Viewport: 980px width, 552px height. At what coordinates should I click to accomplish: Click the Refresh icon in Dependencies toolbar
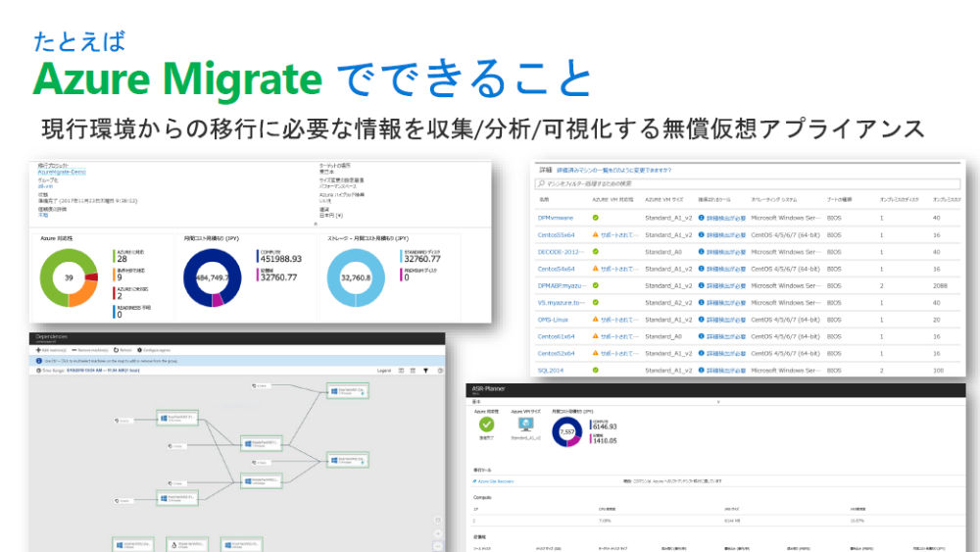click(117, 350)
